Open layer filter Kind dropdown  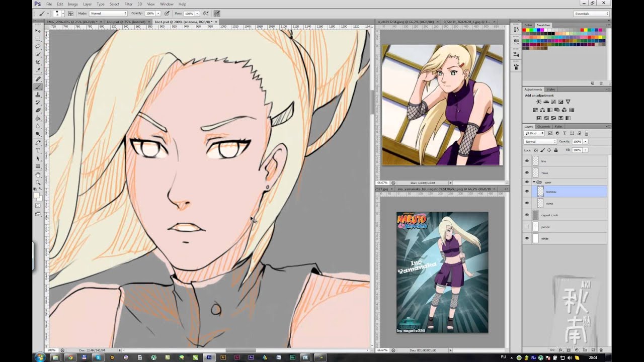[534, 133]
